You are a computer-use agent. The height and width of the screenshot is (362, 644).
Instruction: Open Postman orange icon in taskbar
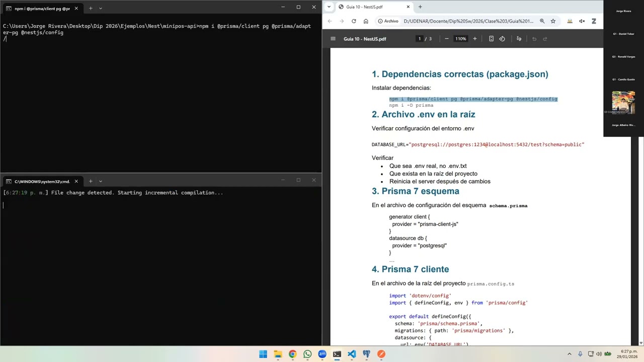point(381,354)
